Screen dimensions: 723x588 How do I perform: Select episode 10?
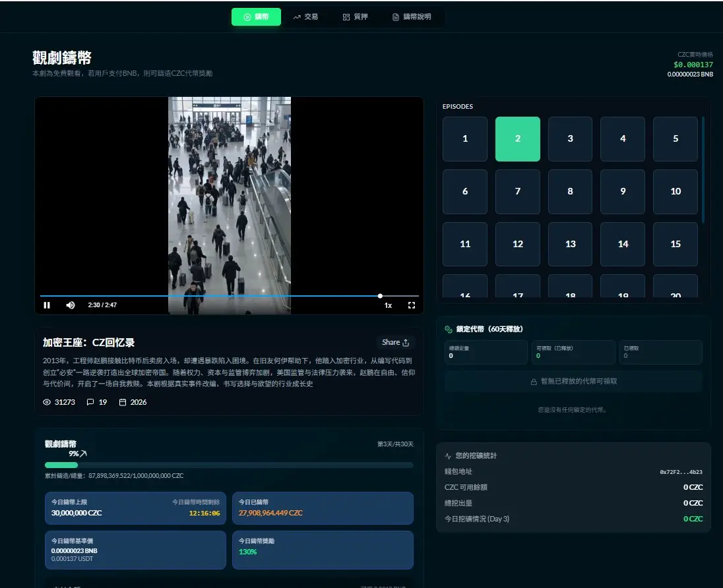tap(676, 191)
